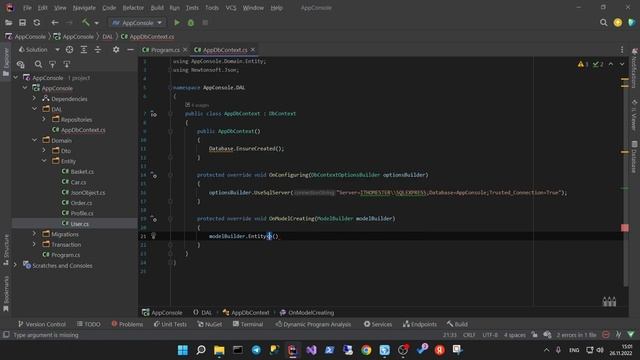The image size is (640, 360).
Task: Expand Scratches and Consoles node
Action: (x=16, y=265)
